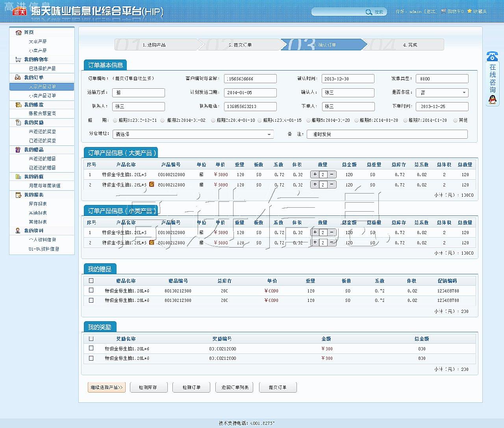The image size is (504, 428).
Task: Go to step 1 选购产品 tab
Action: (154, 45)
